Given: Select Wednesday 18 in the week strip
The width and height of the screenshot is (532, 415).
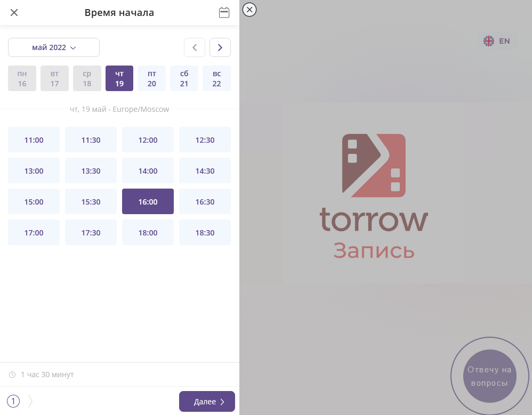Looking at the screenshot, I should pos(87,78).
